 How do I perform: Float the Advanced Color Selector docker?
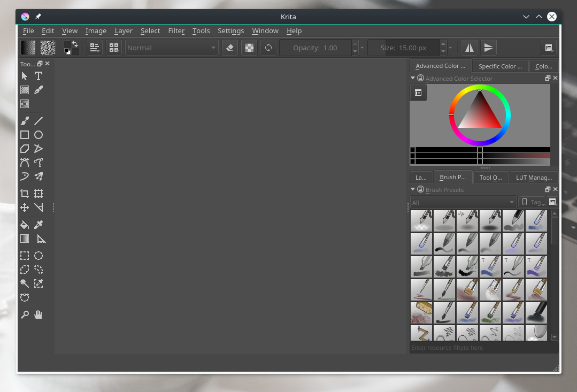coord(548,78)
